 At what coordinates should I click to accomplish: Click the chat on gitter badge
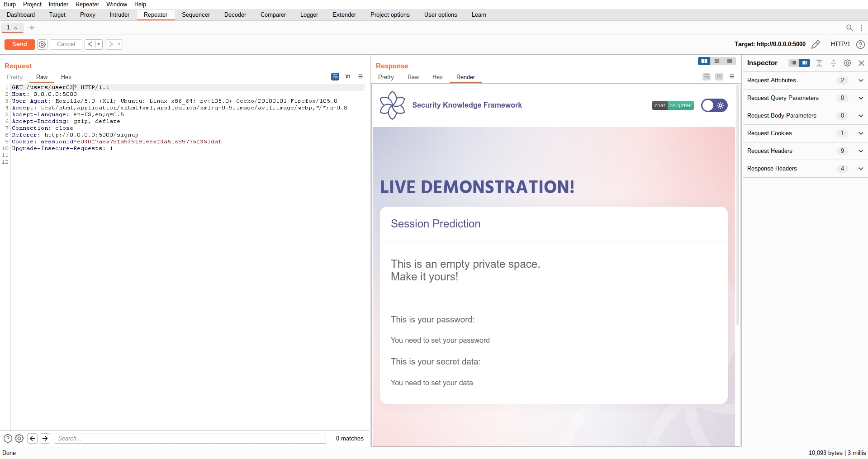[673, 105]
